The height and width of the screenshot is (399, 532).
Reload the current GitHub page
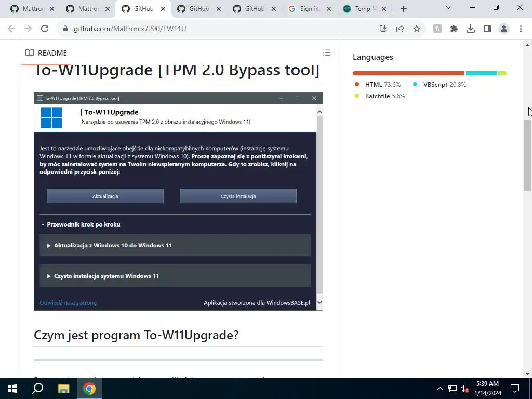pos(45,29)
